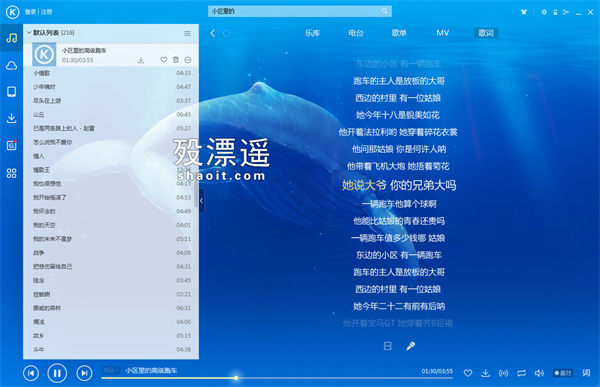Switch to the 乐库 tab
Image resolution: width=600 pixels, height=387 pixels.
[312, 33]
